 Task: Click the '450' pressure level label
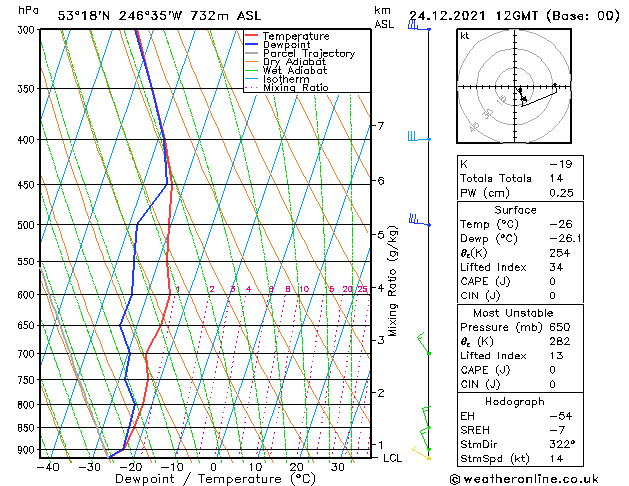tap(28, 185)
